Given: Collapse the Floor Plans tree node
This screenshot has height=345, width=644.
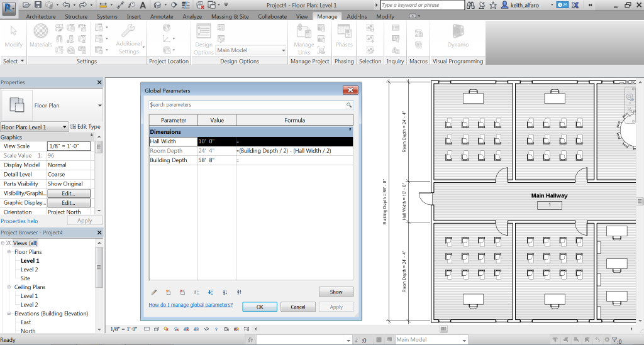Looking at the screenshot, I should click(9, 252).
